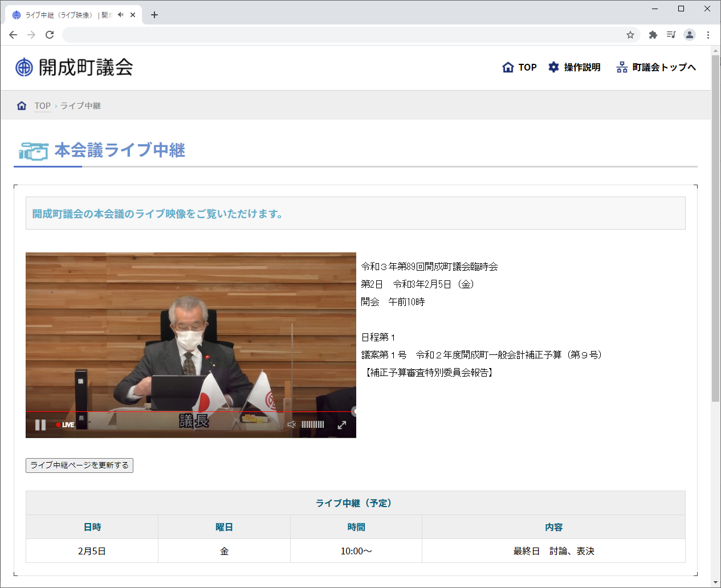
Task: Click the red LIVE indicator
Action: click(65, 425)
